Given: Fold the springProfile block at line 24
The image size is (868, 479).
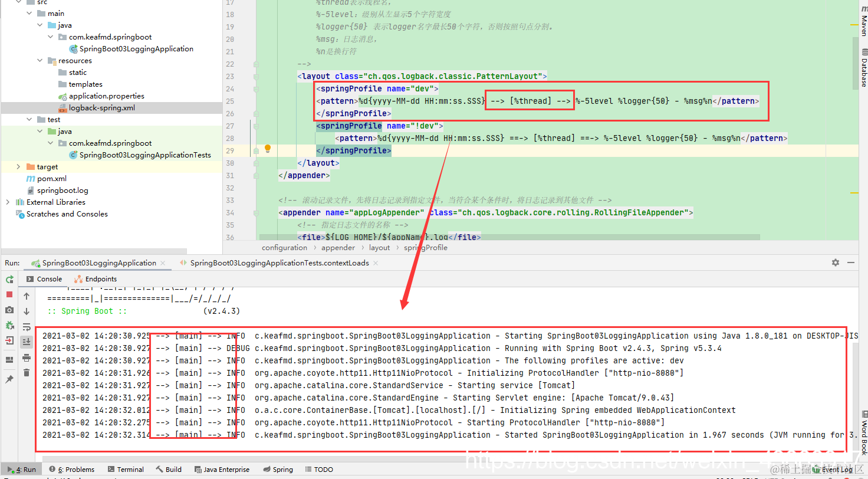Looking at the screenshot, I should pos(256,88).
